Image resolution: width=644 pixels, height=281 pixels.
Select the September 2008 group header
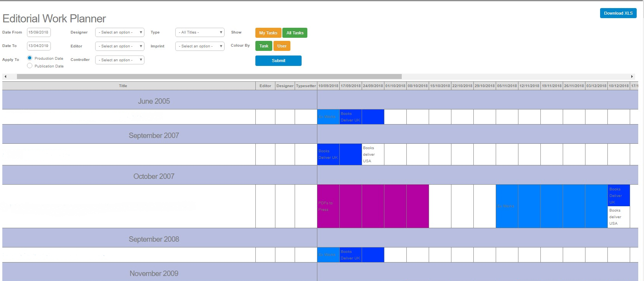tap(159, 238)
